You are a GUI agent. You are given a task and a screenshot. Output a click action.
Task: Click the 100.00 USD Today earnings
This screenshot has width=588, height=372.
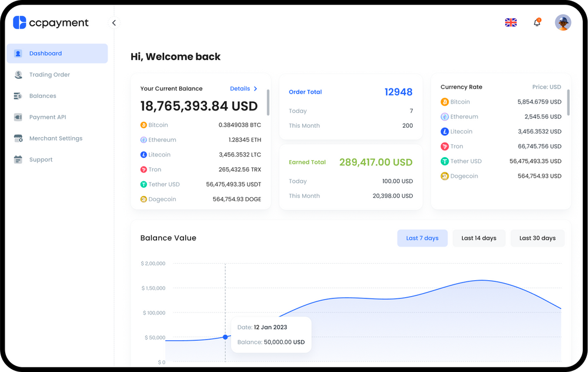click(x=397, y=181)
